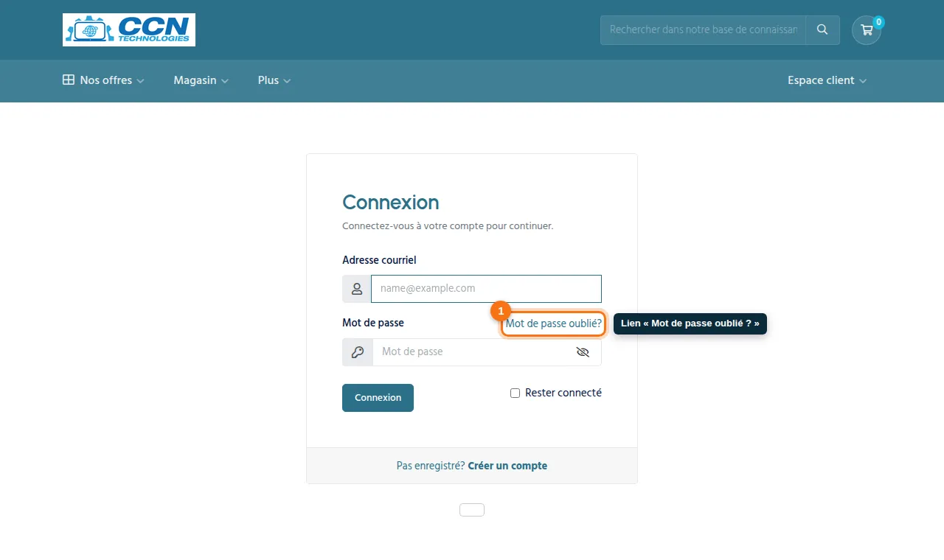Screen dimensions: 944x560
Task: Click the 'Pas enregistré?' text
Action: pyautogui.click(x=431, y=466)
